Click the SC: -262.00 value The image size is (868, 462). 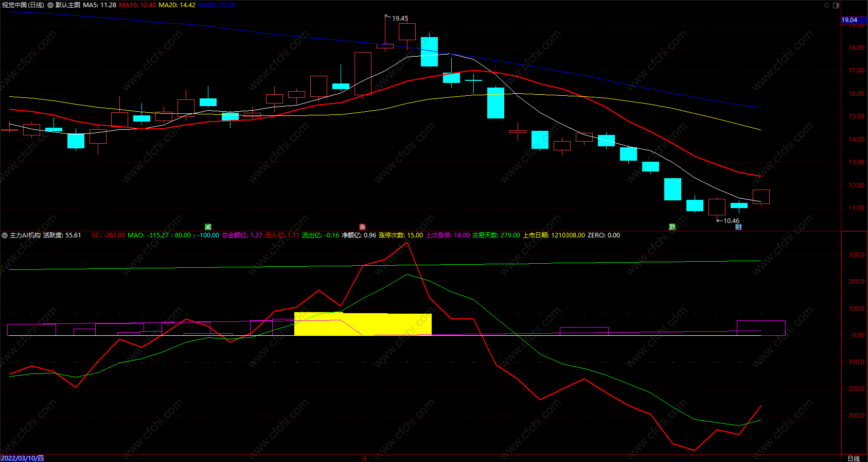[109, 235]
